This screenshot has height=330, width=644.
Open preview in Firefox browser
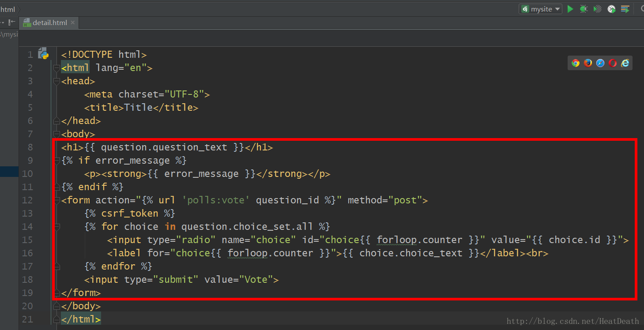pyautogui.click(x=588, y=63)
